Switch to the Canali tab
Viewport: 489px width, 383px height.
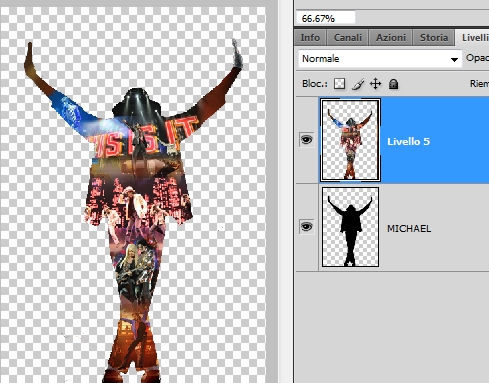click(x=348, y=37)
